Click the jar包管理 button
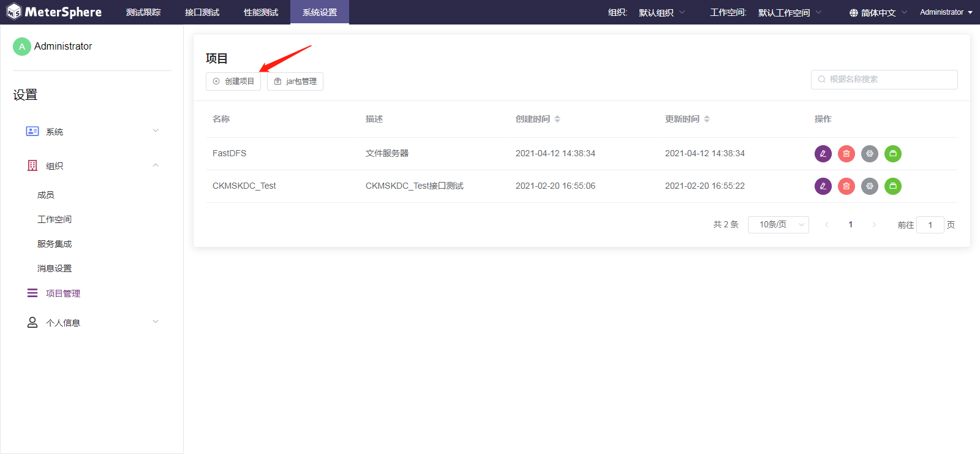This screenshot has height=454, width=980. click(295, 81)
